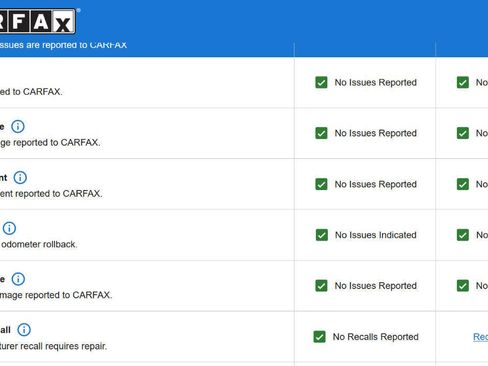Click first-column check in 'ge reported' row
The height and width of the screenshot is (366, 488).
pos(321,133)
